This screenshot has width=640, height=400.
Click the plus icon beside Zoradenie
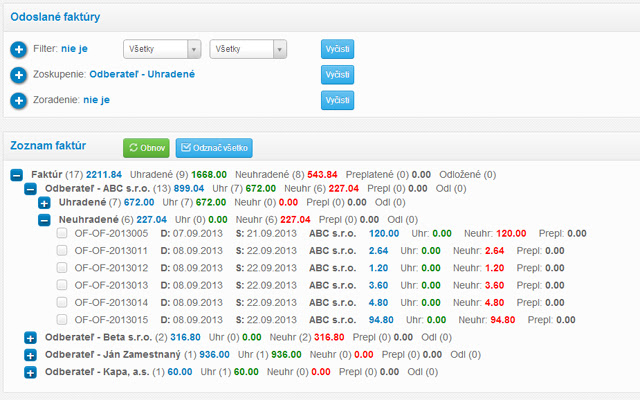(18, 101)
